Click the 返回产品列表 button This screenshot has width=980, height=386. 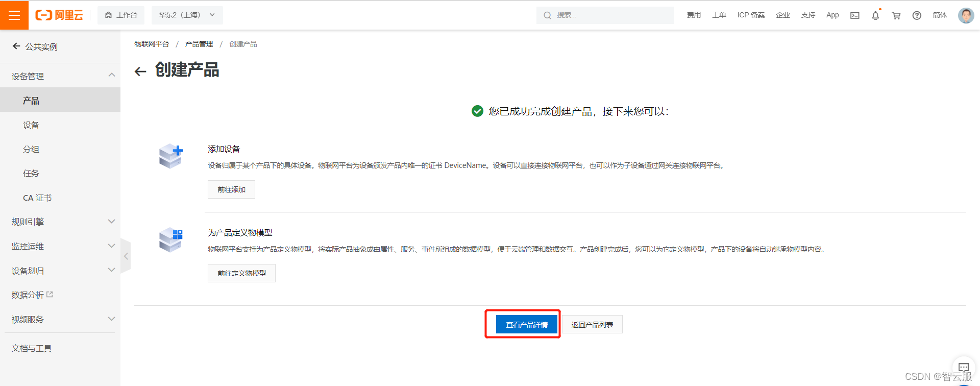coord(592,324)
